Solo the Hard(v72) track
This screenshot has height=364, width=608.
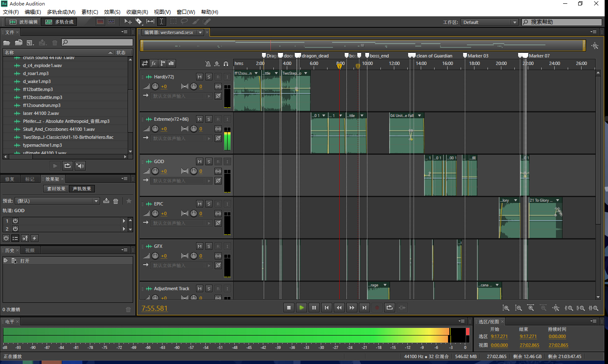pyautogui.click(x=209, y=77)
